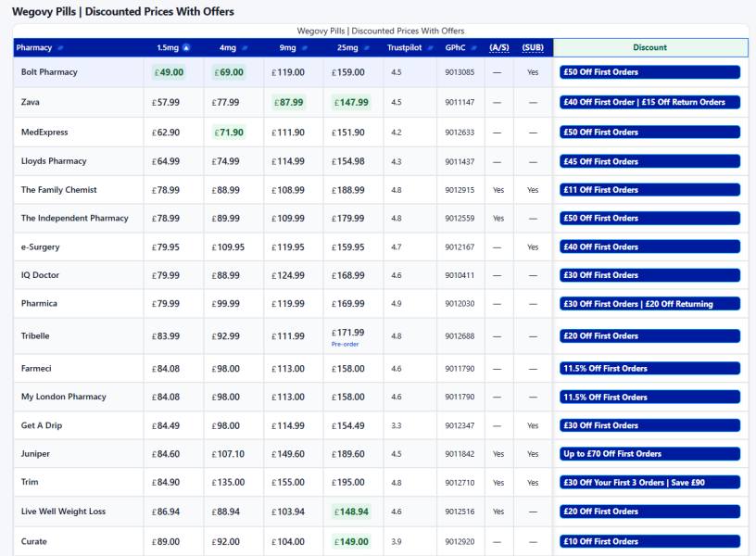
Task: Click Live Well Weight Loss £148.94 price
Action: tap(351, 512)
